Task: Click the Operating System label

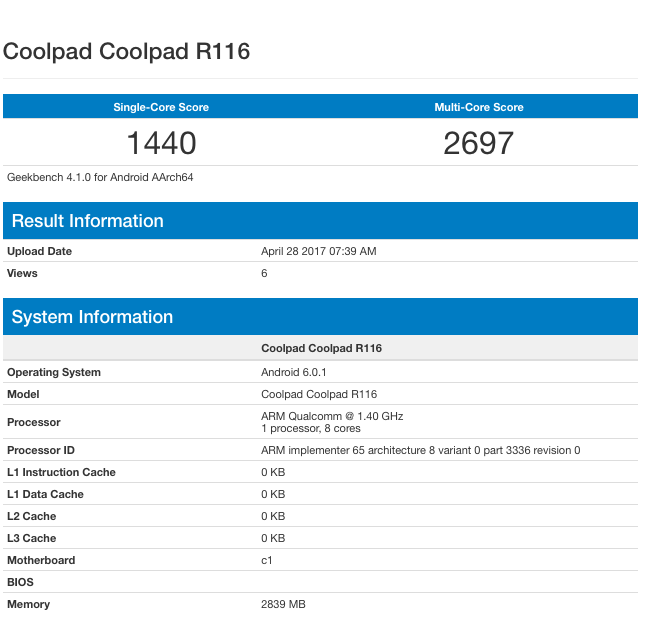Action: (x=54, y=372)
